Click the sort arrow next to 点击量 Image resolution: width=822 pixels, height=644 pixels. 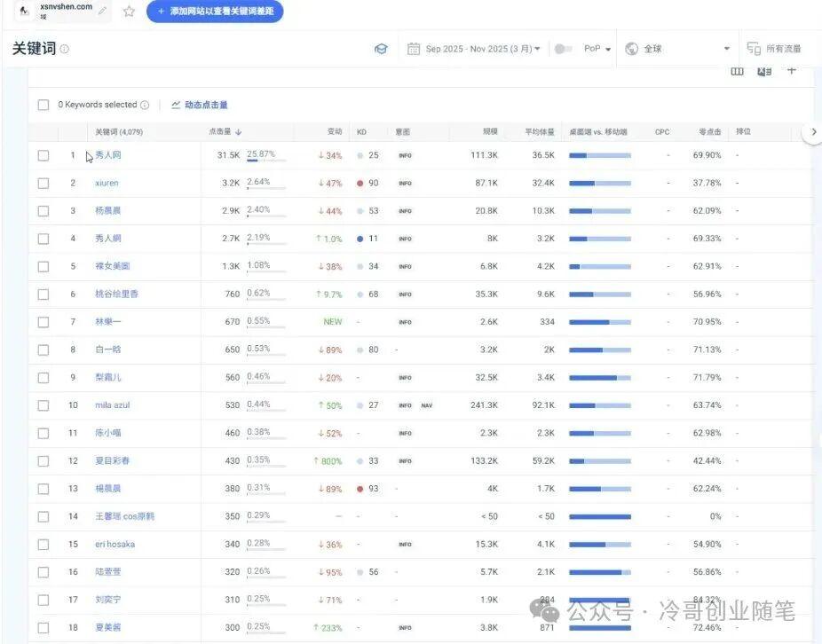[239, 132]
